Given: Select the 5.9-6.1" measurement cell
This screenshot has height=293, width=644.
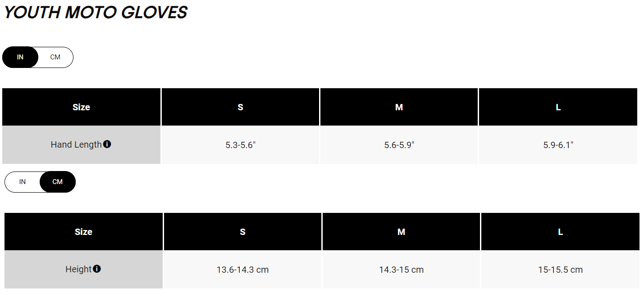Looking at the screenshot, I should (x=558, y=145).
